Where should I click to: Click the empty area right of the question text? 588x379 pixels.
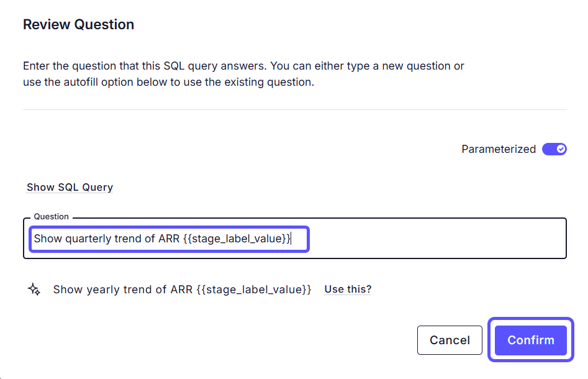(x=435, y=239)
